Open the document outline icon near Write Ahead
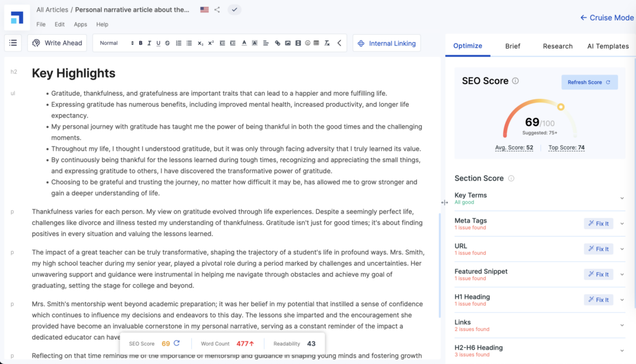The image size is (636, 364). coord(13,42)
